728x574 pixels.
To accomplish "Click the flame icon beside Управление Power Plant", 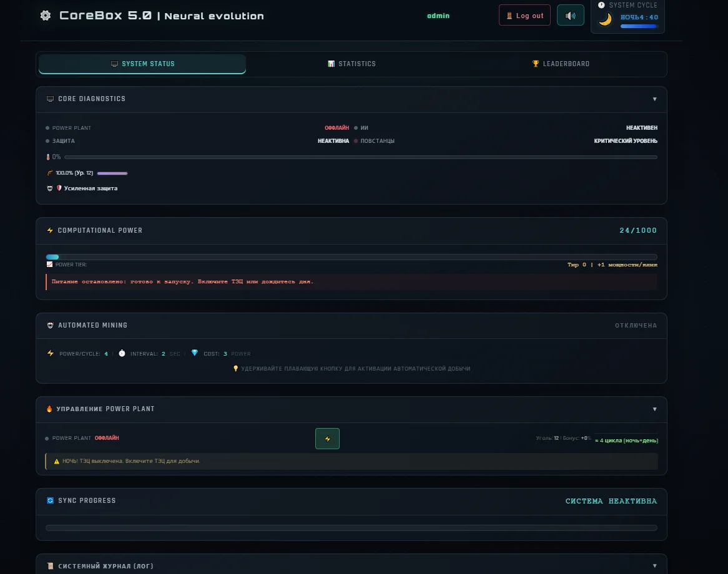I will tap(49, 409).
